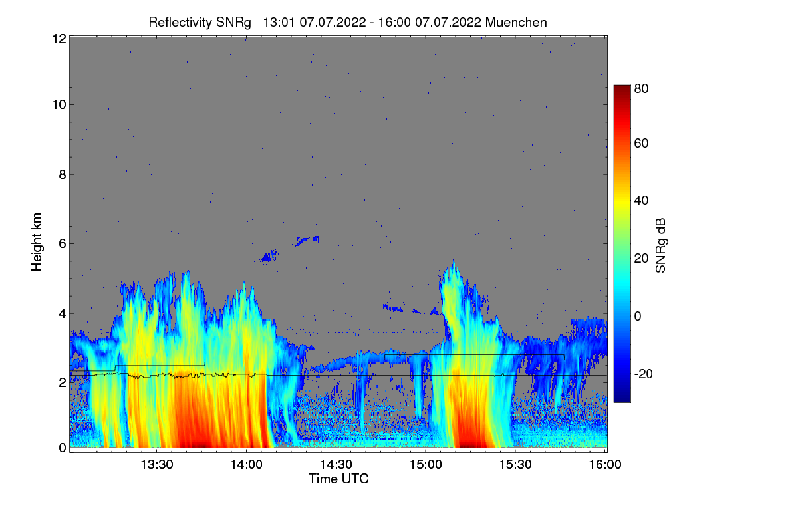Click the height axis label 10
Image resolution: width=798 pixels, height=532 pixels.
59,105
